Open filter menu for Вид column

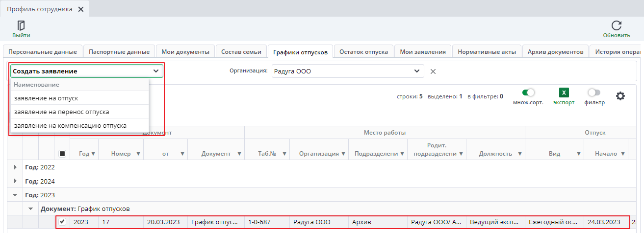pyautogui.click(x=579, y=154)
